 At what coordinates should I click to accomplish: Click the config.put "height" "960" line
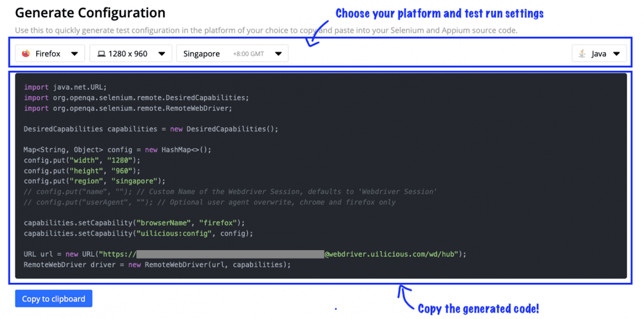(x=82, y=171)
